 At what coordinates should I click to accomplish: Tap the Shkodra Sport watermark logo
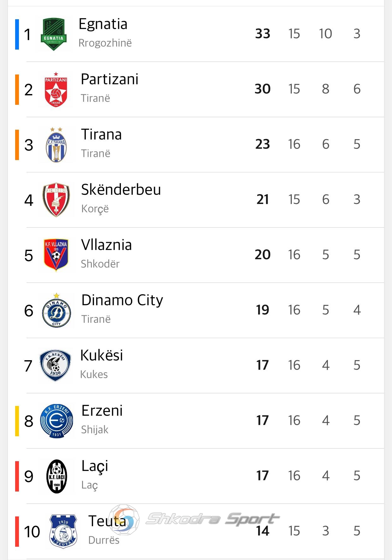[194, 520]
